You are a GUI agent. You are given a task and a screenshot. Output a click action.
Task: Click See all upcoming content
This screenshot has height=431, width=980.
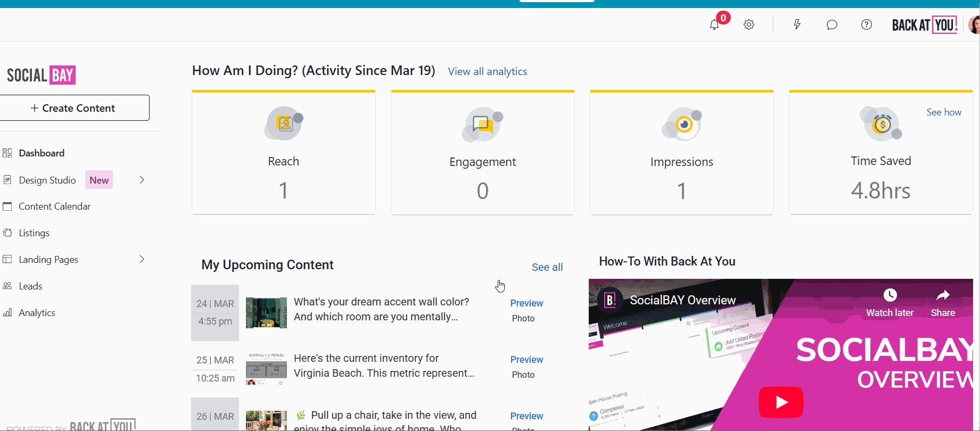[547, 267]
